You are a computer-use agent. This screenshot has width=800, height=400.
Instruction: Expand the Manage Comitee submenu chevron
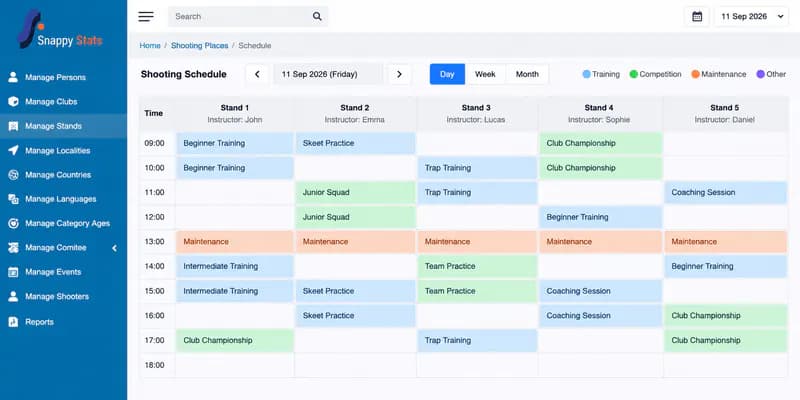(x=114, y=248)
